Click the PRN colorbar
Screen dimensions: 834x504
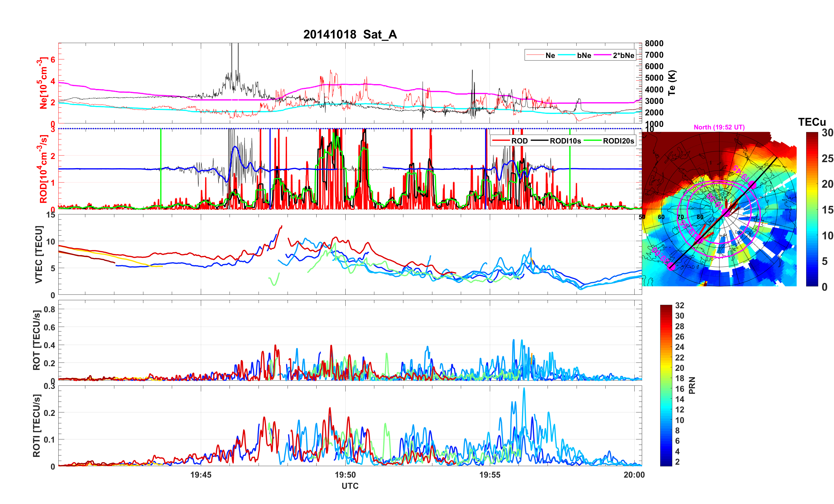tap(666, 385)
